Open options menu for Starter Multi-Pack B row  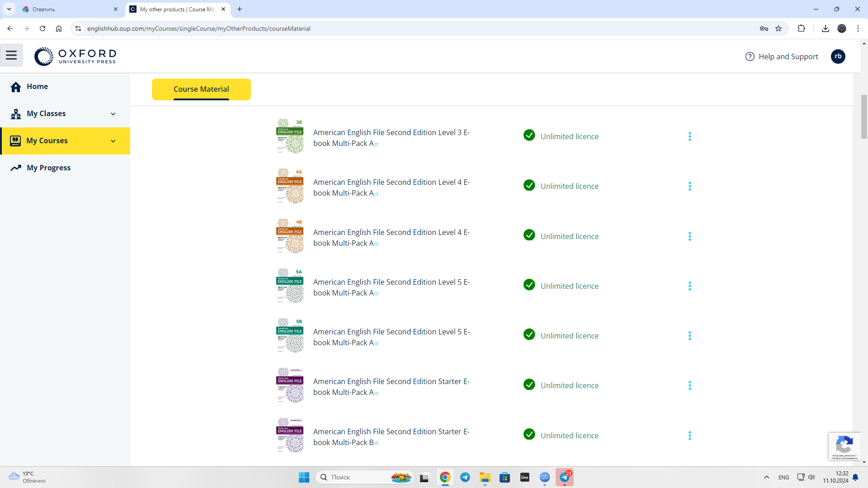tap(689, 436)
